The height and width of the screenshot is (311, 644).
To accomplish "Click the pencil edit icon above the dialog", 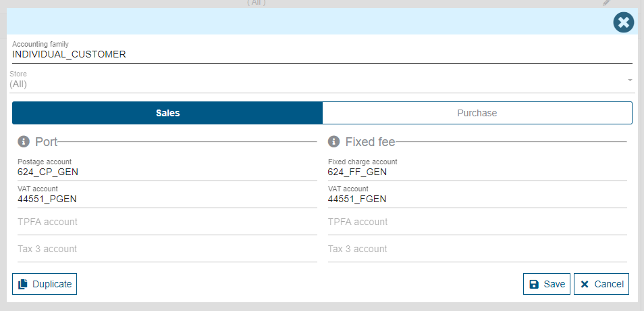I will tap(607, 3).
